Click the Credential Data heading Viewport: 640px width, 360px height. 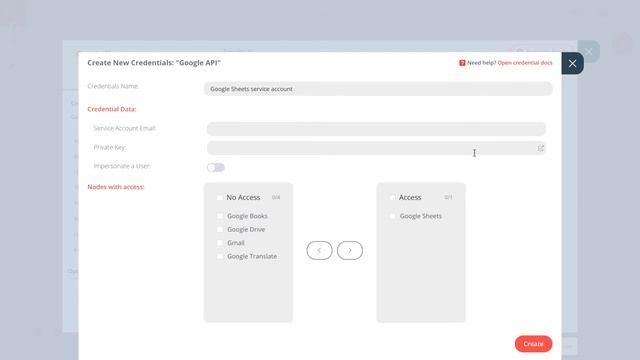pos(111,109)
